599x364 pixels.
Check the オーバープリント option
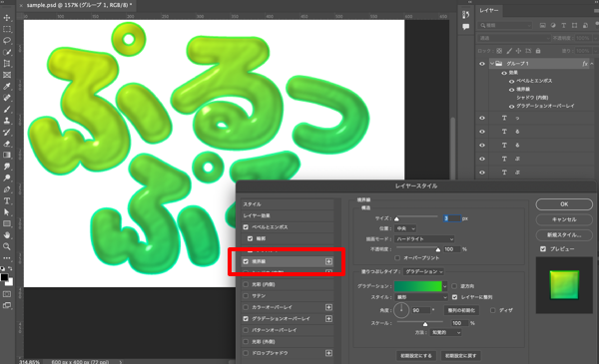pyautogui.click(x=397, y=258)
